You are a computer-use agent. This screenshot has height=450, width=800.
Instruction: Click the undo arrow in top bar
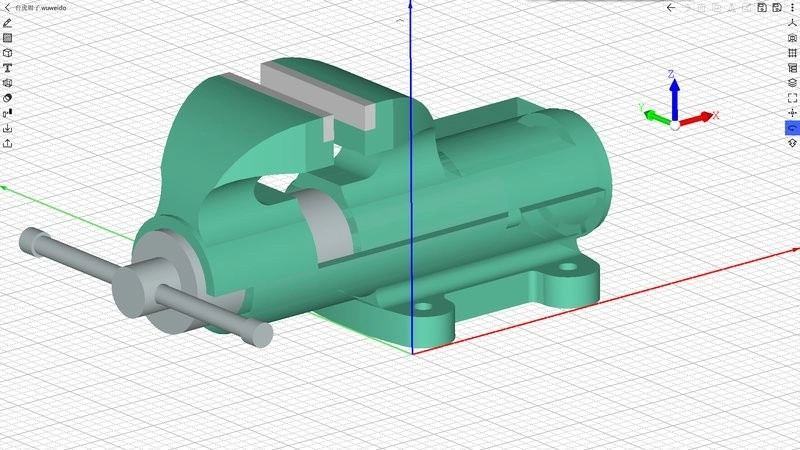pos(671,7)
